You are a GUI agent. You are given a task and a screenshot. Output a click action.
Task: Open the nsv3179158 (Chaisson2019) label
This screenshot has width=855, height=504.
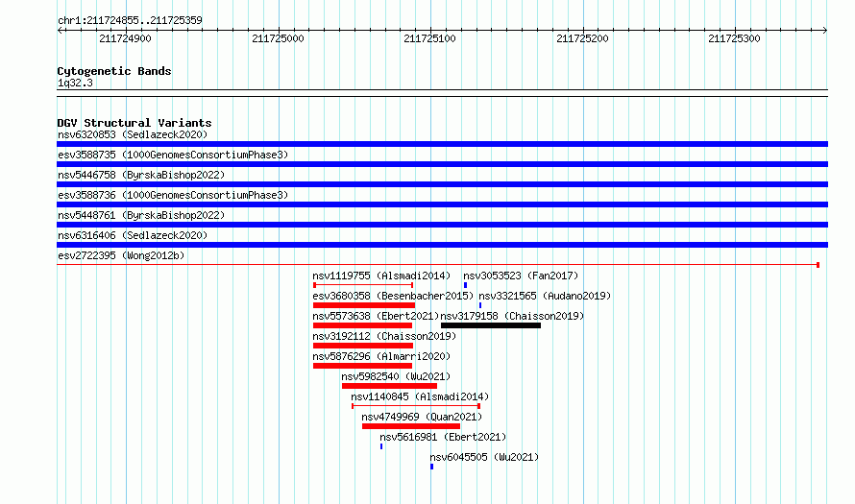512,316
